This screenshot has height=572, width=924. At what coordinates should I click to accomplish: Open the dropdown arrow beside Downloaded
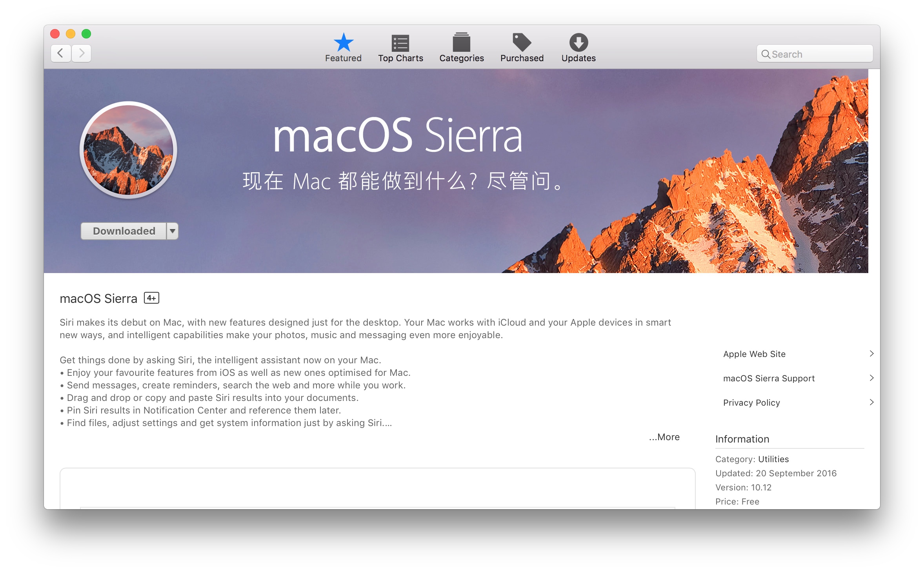[173, 231]
